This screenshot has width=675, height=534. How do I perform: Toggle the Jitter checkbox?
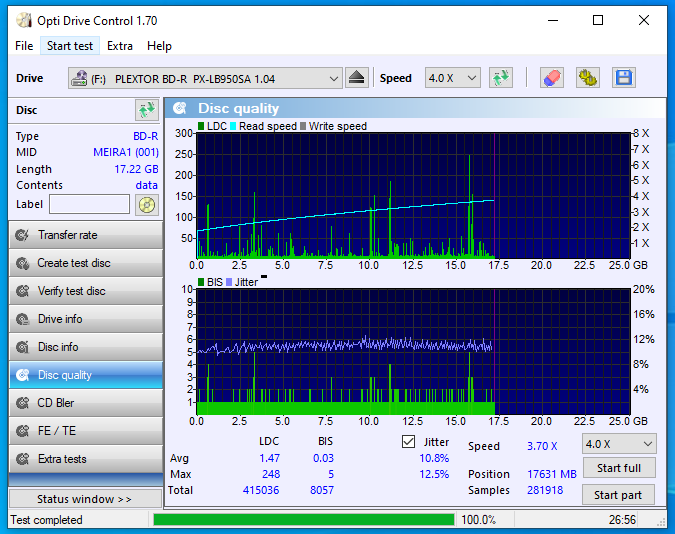point(408,441)
